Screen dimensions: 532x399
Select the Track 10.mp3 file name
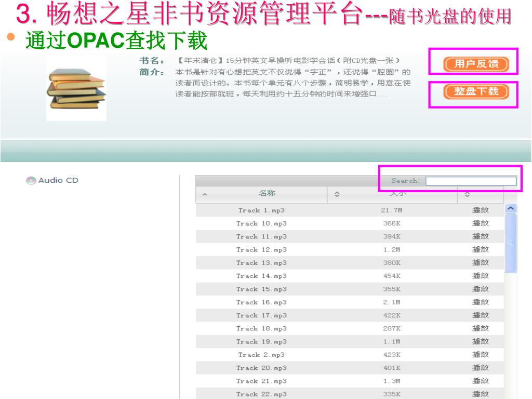(x=261, y=223)
